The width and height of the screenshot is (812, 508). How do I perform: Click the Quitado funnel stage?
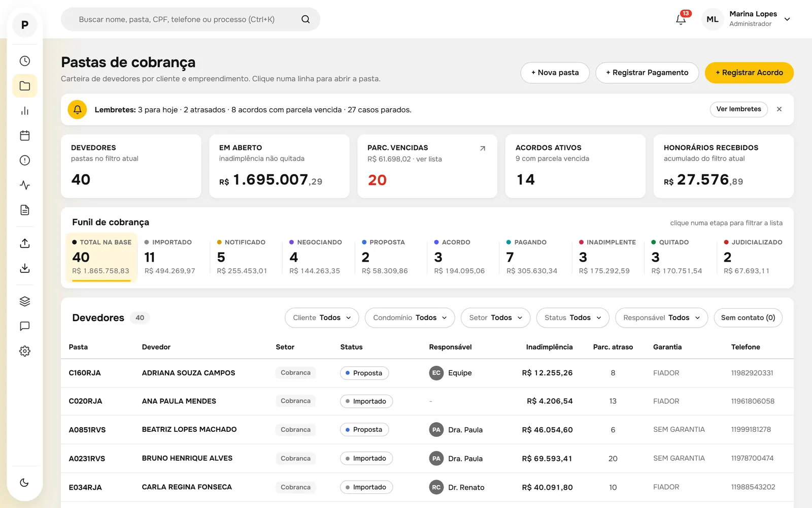pos(681,257)
